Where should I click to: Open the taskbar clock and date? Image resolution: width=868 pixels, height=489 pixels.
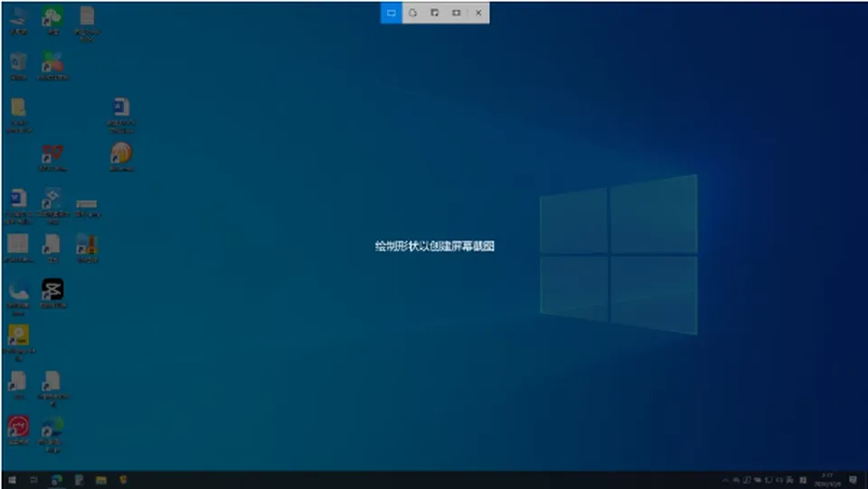[827, 480]
